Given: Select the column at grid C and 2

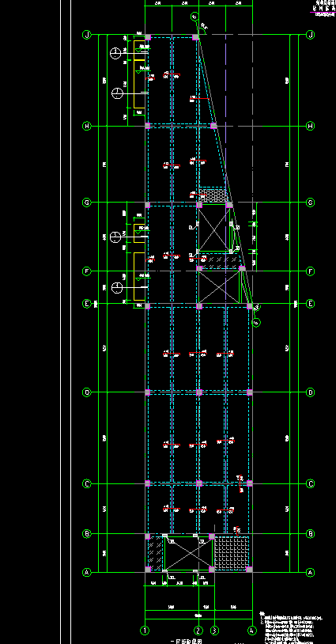Looking at the screenshot, I should 199,483.
